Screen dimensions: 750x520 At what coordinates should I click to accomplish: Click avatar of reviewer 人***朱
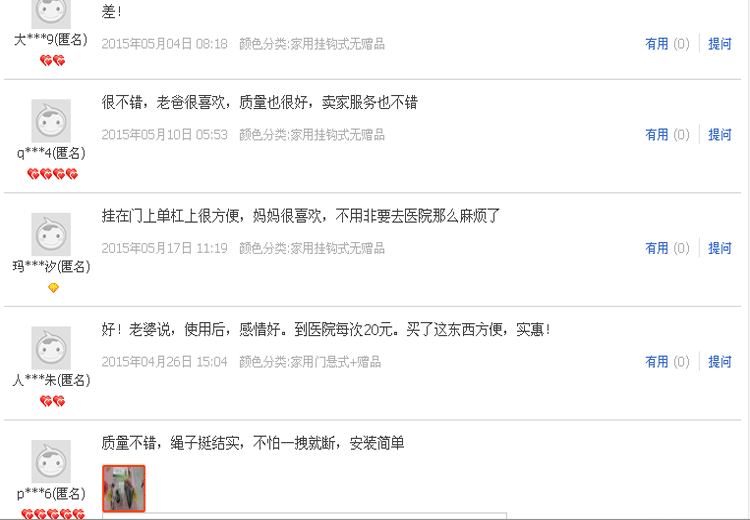(51, 348)
